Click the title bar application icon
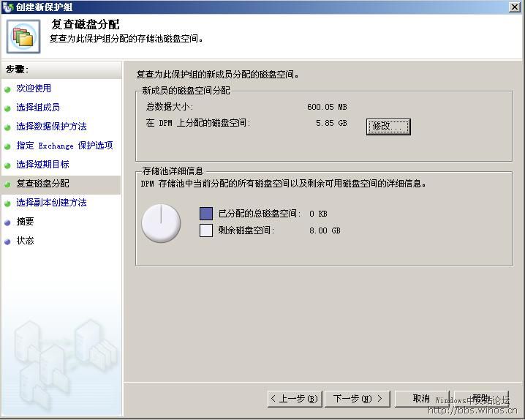The width and height of the screenshot is (525, 420). pos(8,7)
